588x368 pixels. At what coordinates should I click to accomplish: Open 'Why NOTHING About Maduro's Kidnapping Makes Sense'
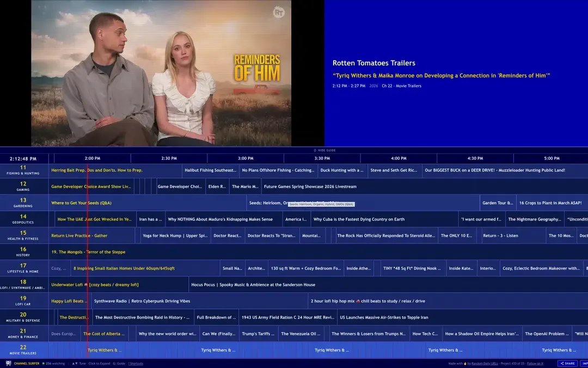point(224,219)
